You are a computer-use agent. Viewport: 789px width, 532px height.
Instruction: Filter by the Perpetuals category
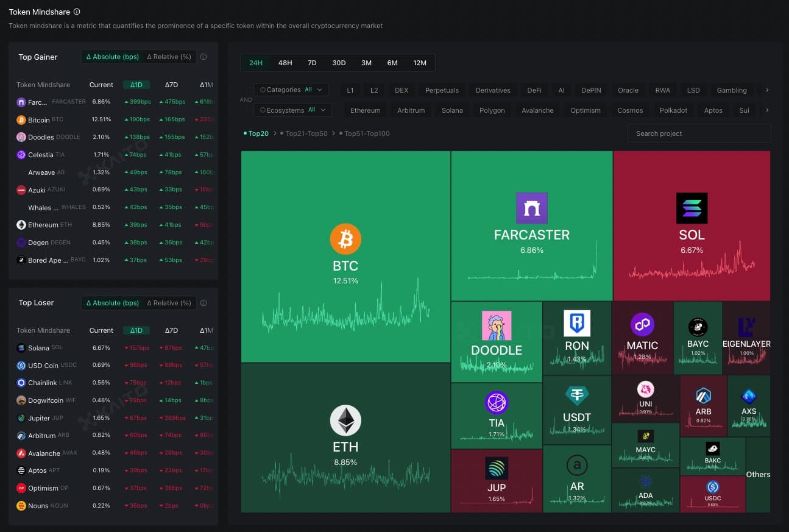tap(442, 90)
